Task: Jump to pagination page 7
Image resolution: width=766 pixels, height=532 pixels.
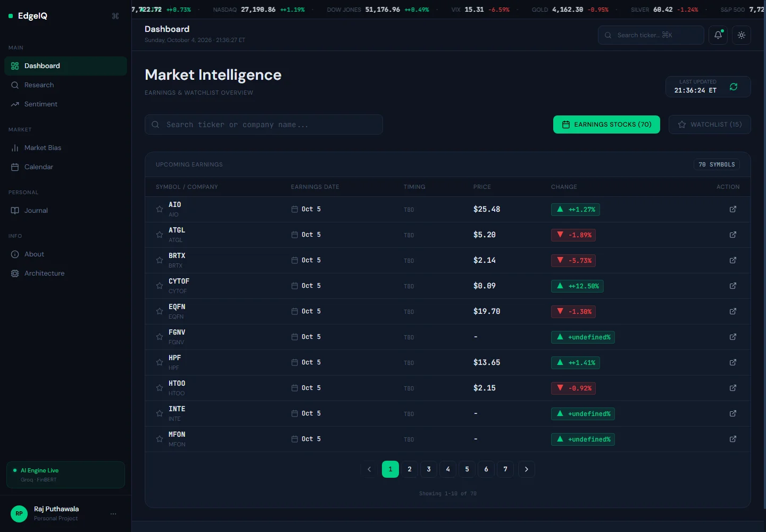Action: (x=505, y=469)
